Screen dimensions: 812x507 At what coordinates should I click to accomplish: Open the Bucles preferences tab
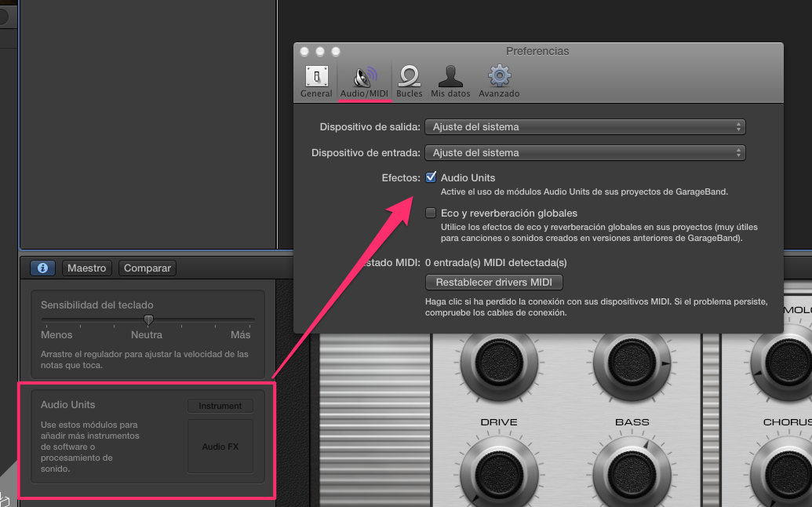coord(409,82)
